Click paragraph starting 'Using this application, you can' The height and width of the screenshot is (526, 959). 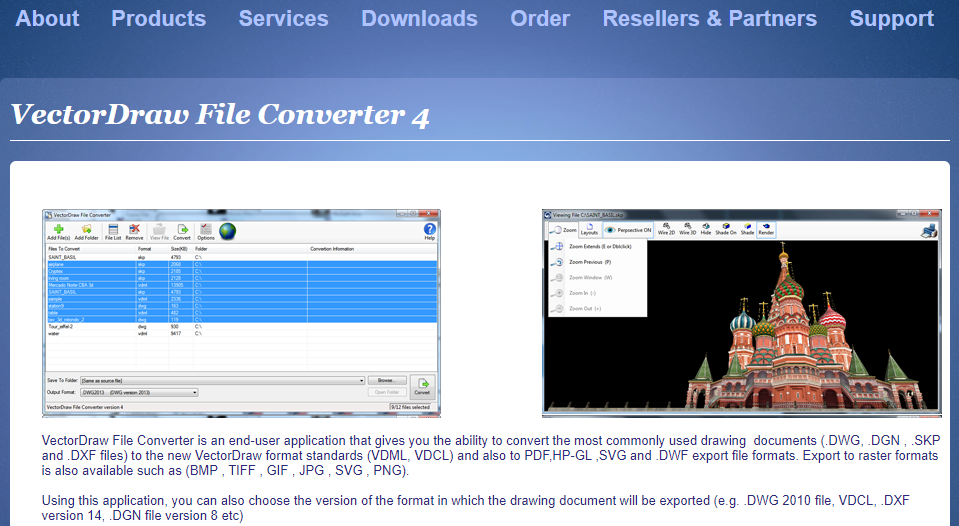click(x=475, y=508)
